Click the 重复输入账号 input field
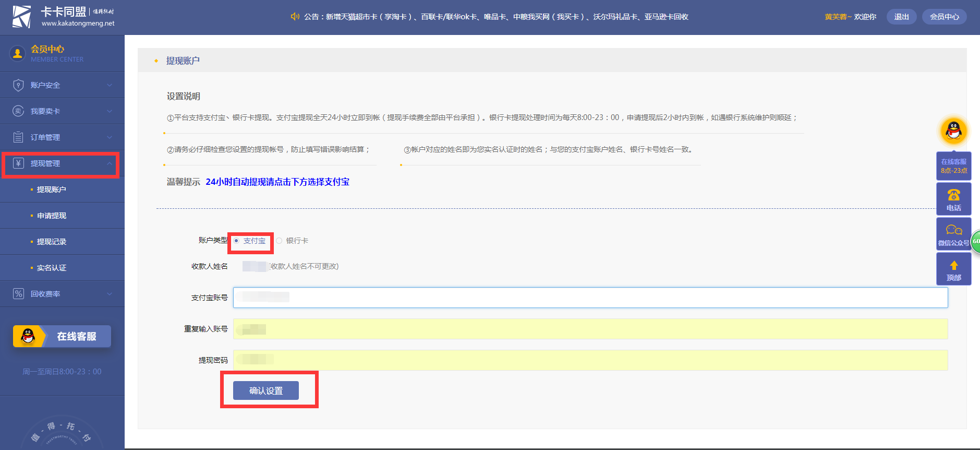 (590, 329)
